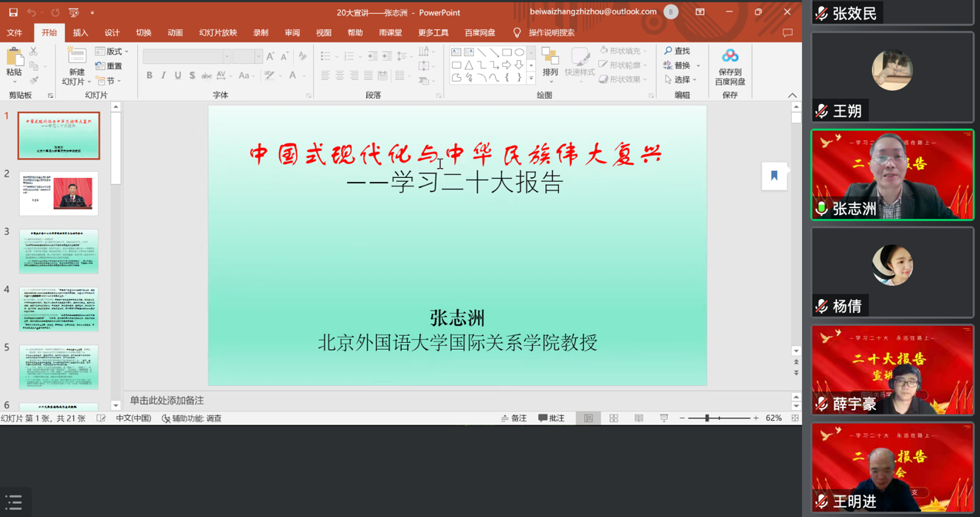Expand the 版式 layout dropdown
Screen dimensions: 980x517
click(113, 52)
